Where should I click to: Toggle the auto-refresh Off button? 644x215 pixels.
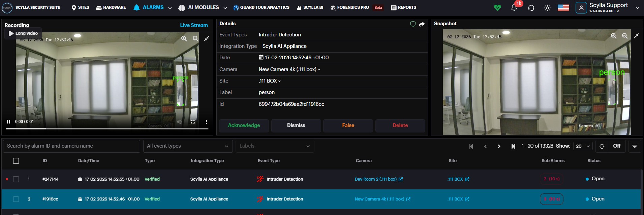click(617, 146)
